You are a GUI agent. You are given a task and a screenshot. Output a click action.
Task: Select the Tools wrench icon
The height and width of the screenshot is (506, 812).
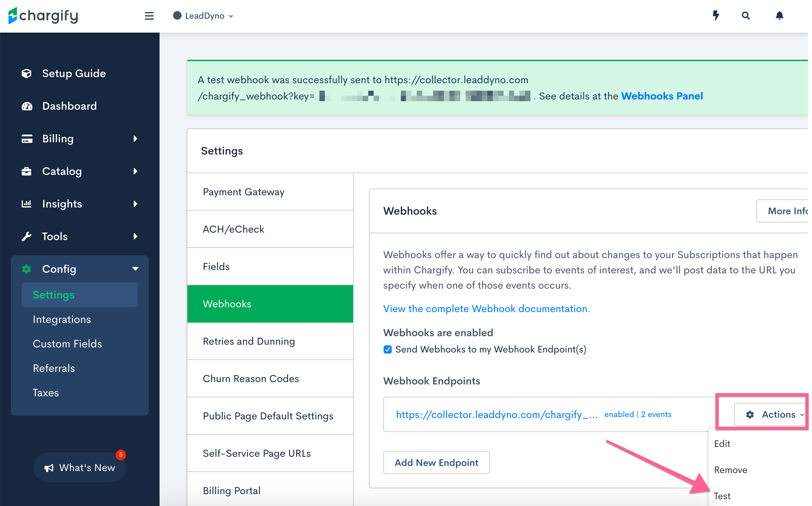tap(27, 236)
